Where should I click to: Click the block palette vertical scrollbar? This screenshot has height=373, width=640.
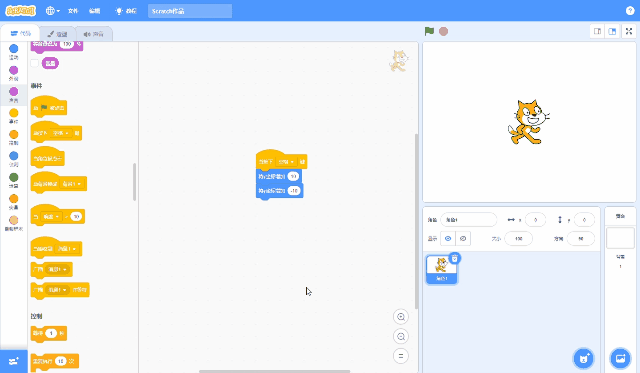coord(134,182)
